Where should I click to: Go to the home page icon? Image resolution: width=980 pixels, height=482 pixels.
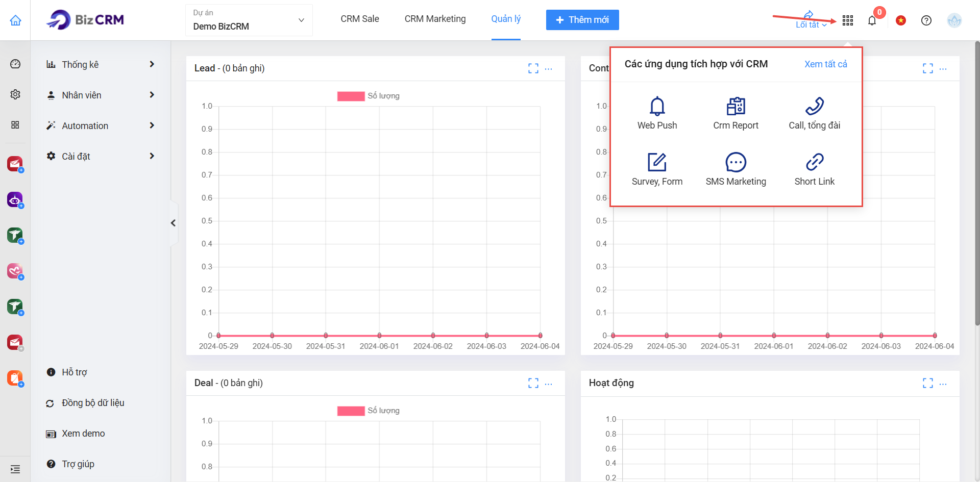coord(15,20)
